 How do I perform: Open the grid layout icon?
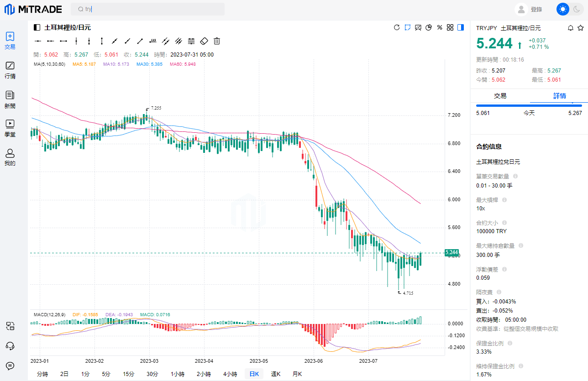point(450,27)
